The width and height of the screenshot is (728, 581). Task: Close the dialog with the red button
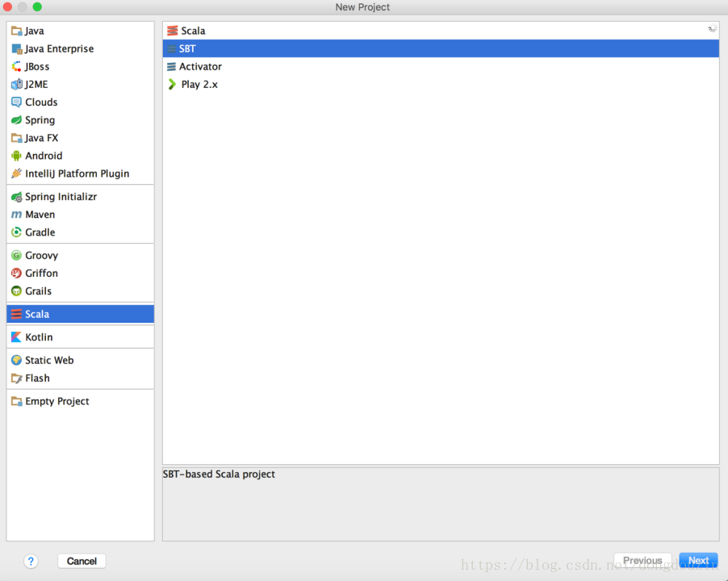[x=7, y=7]
